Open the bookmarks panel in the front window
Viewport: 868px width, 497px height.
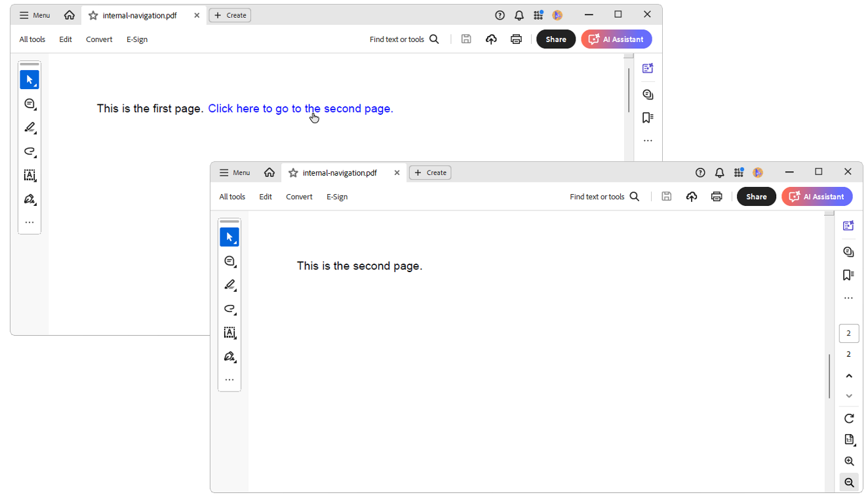[848, 275]
